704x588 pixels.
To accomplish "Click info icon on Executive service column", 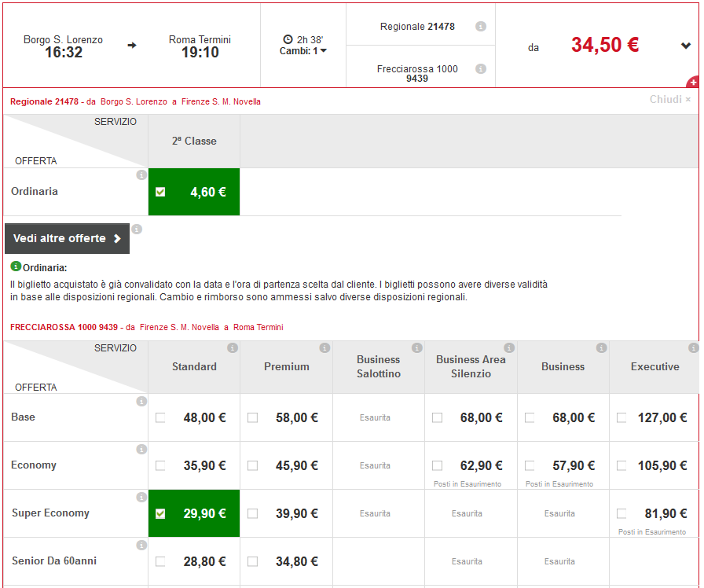I will (693, 347).
